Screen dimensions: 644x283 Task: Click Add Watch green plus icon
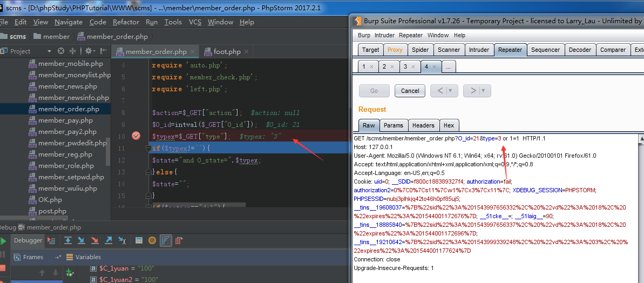pos(70,272)
